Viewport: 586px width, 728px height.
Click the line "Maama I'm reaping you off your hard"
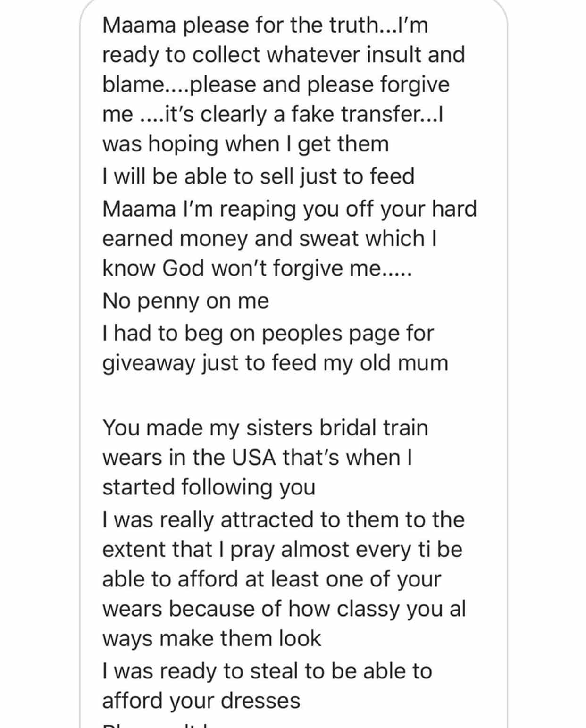tap(289, 209)
